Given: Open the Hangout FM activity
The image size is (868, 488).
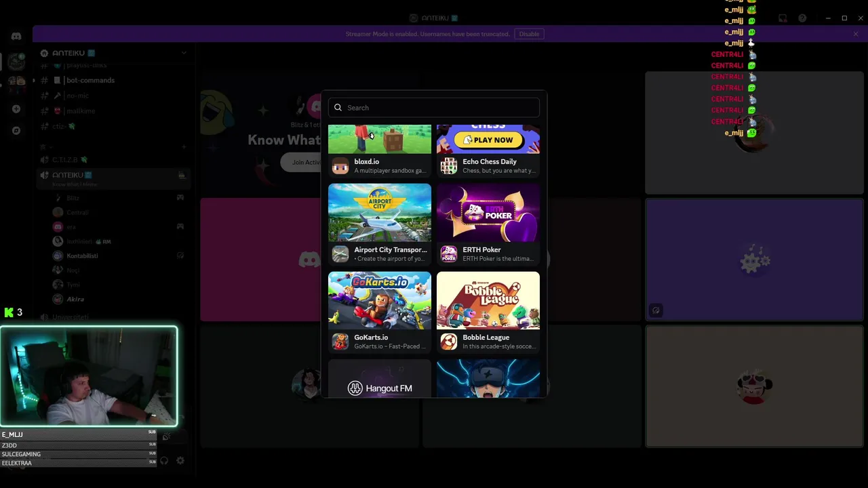Looking at the screenshot, I should click(380, 379).
